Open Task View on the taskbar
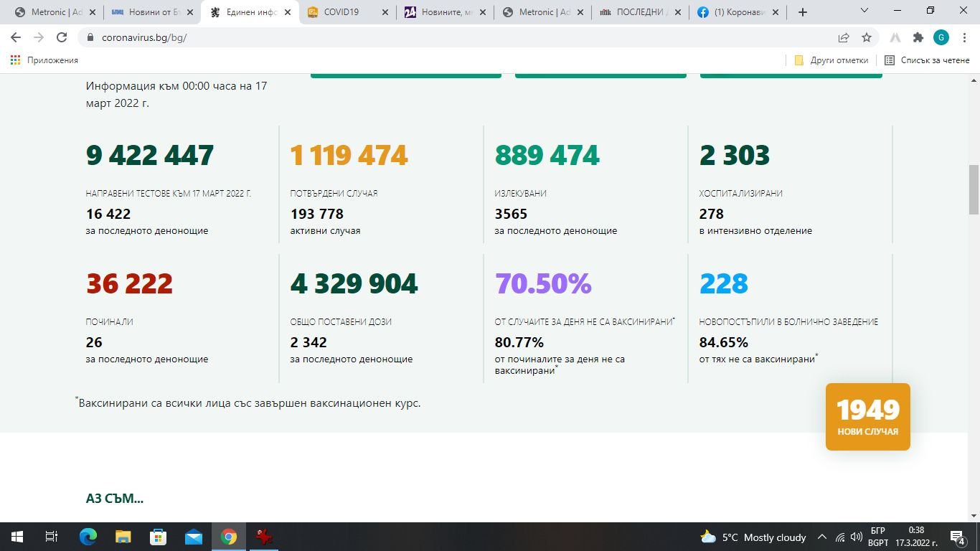This screenshot has width=980, height=551. [52, 537]
